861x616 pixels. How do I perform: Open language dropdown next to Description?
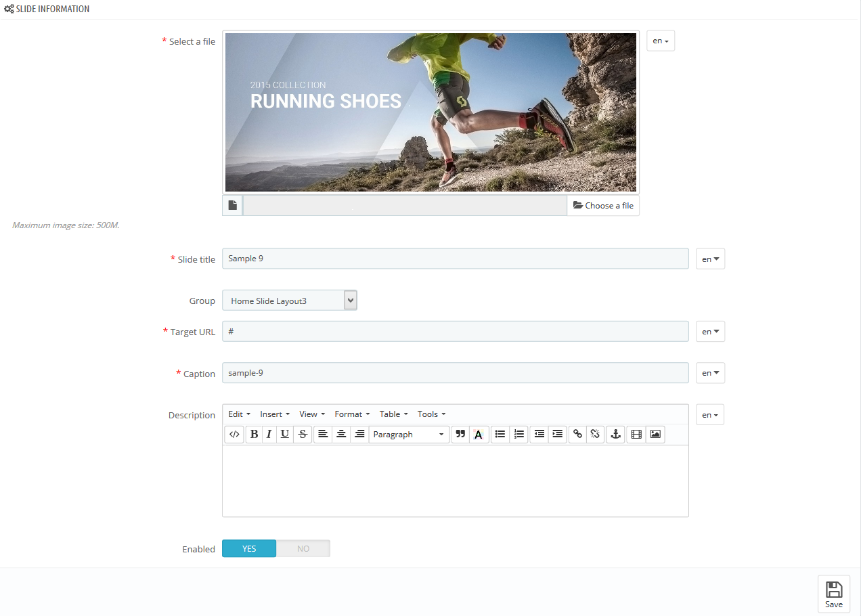click(710, 415)
